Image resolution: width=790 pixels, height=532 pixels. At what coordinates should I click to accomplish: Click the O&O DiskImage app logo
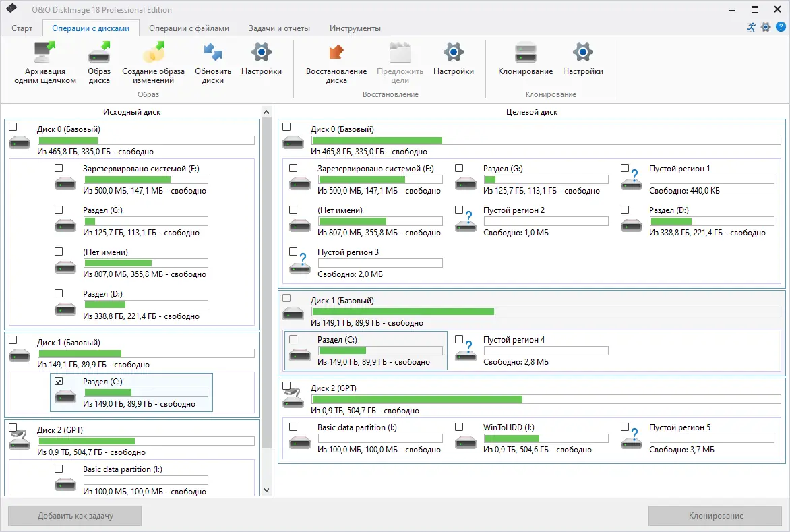click(11, 9)
